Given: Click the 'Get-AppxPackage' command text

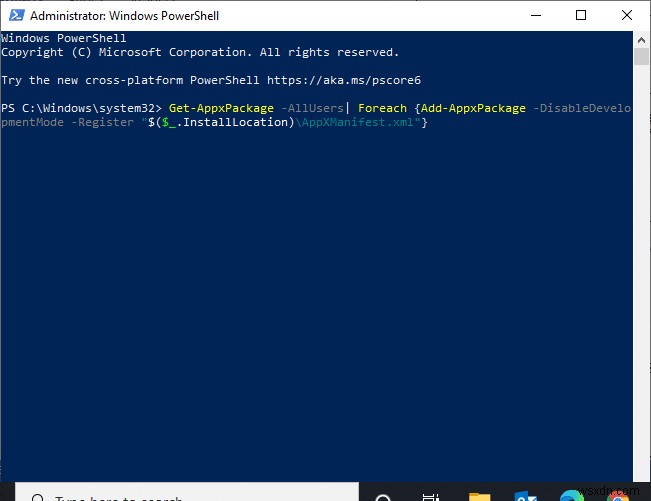Looking at the screenshot, I should pyautogui.click(x=221, y=108).
